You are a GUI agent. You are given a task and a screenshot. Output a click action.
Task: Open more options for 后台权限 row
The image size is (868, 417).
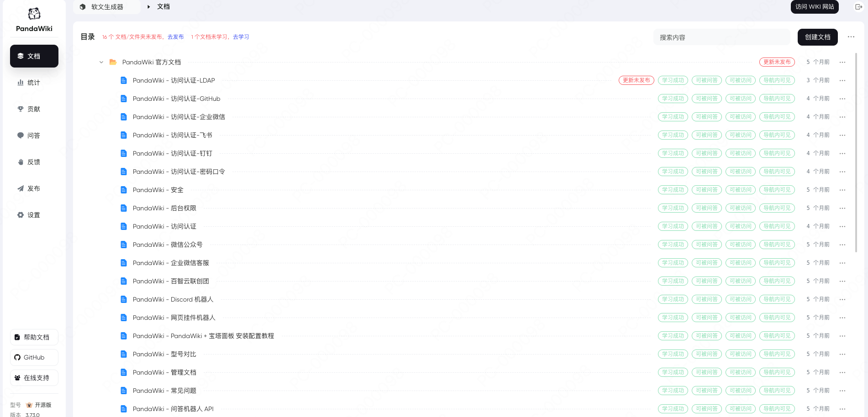pyautogui.click(x=842, y=208)
